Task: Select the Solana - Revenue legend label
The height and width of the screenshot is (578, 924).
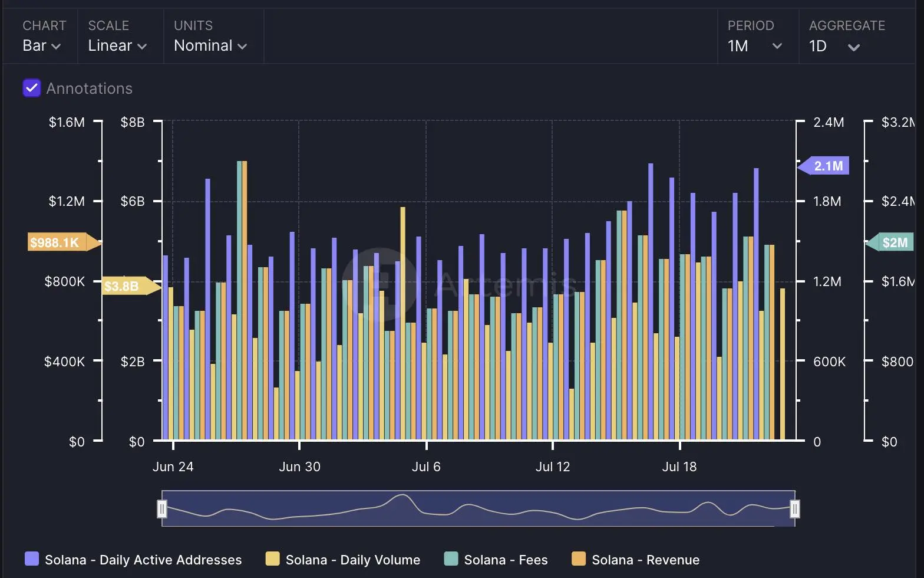Action: [x=645, y=560]
